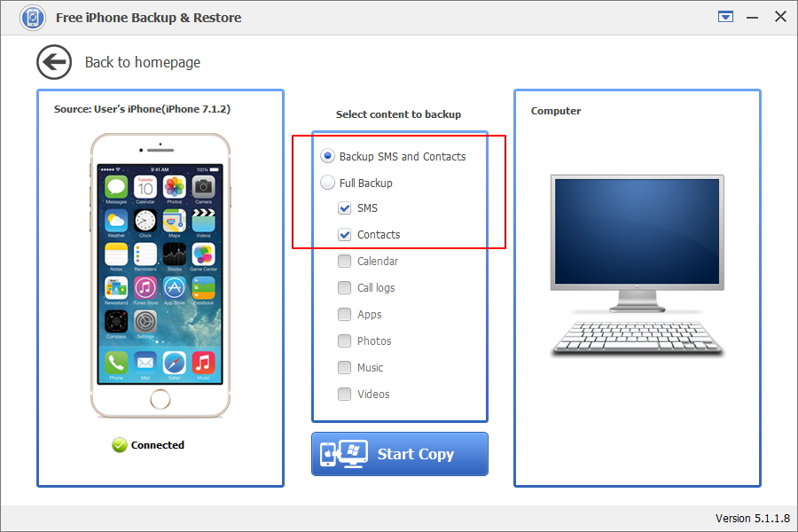Check the Videos checkbox
The image size is (798, 532).
(x=345, y=394)
